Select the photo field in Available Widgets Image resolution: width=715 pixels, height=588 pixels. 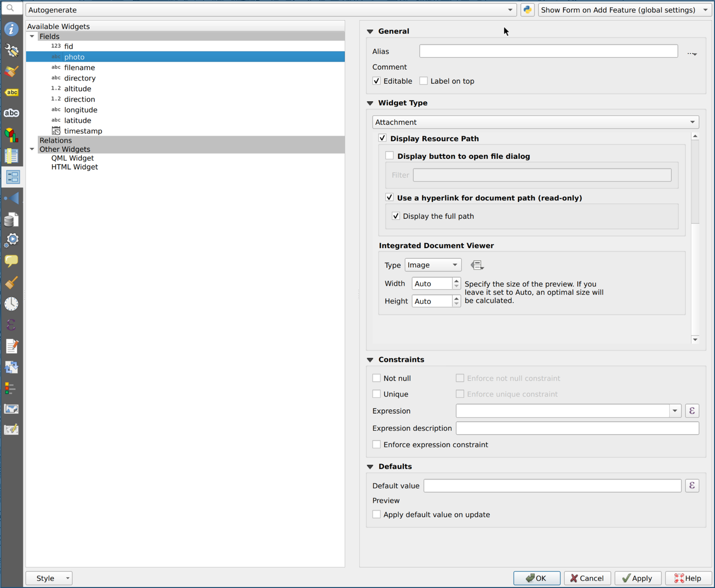click(74, 56)
